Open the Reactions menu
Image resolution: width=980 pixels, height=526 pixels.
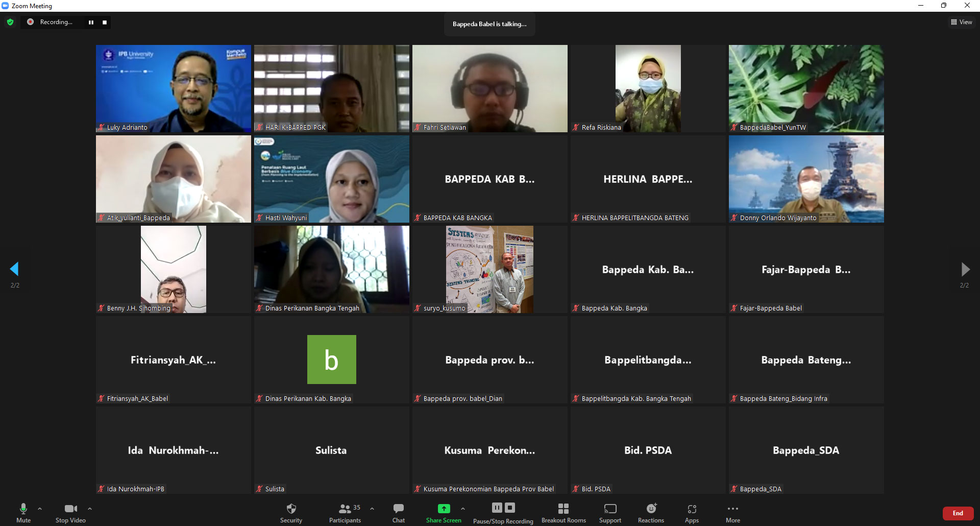coord(651,512)
